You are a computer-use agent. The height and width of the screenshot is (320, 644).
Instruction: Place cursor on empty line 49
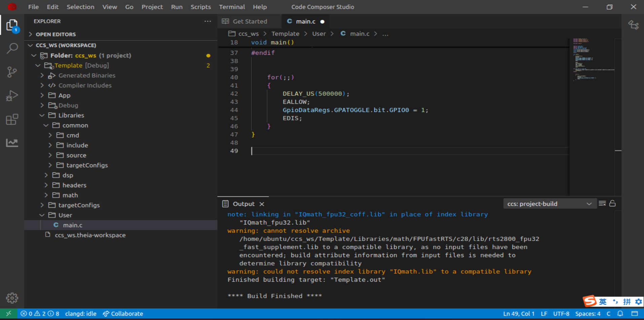[x=410, y=151]
